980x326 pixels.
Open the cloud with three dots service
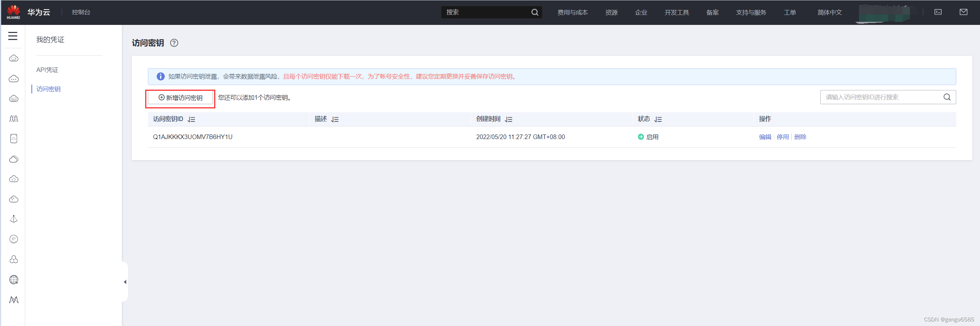(14, 79)
